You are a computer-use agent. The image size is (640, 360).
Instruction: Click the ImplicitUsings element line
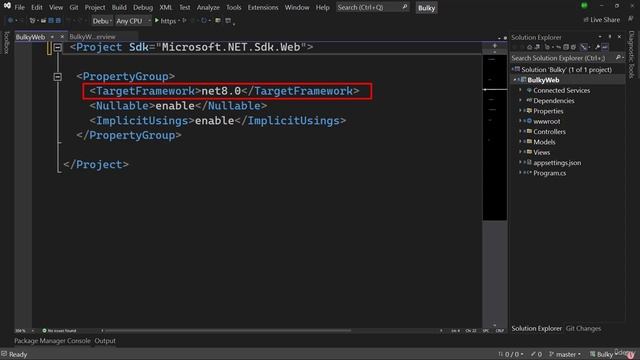point(218,120)
